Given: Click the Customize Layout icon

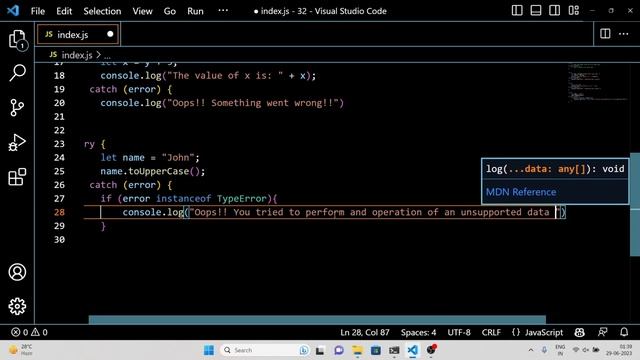Looking at the screenshot, I should pos(573,11).
